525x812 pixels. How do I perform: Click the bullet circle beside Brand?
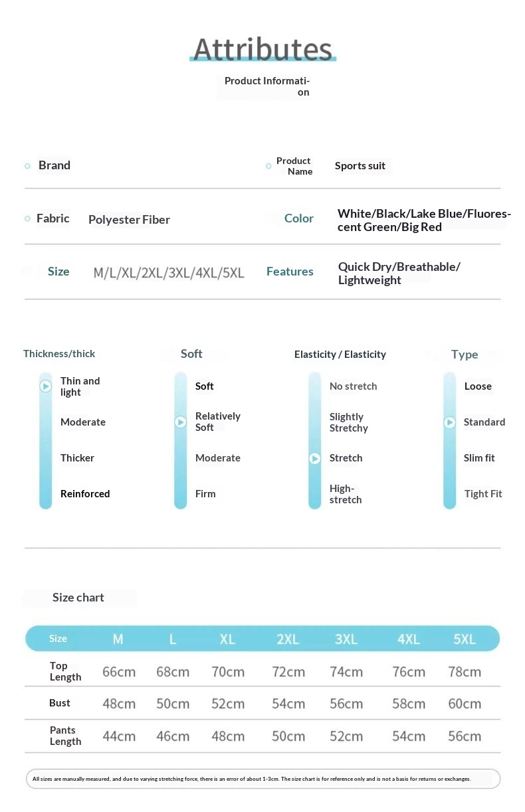pos(27,166)
